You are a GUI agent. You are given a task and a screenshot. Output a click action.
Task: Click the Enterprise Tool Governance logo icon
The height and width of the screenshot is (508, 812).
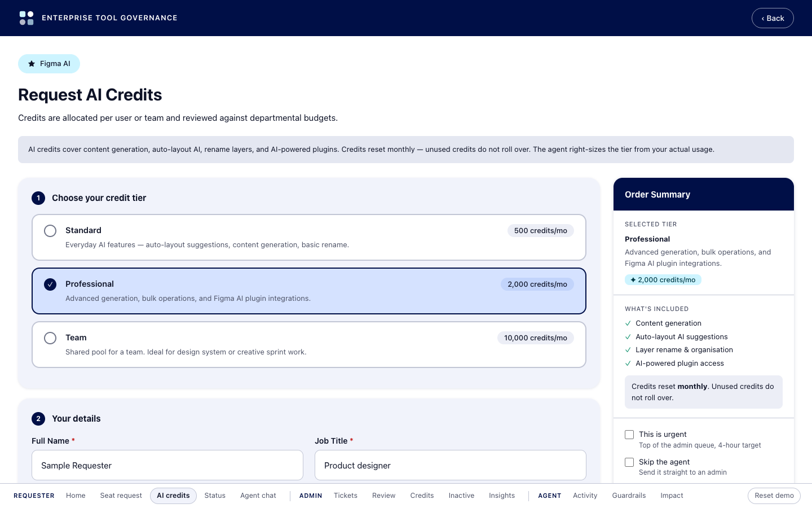27,18
